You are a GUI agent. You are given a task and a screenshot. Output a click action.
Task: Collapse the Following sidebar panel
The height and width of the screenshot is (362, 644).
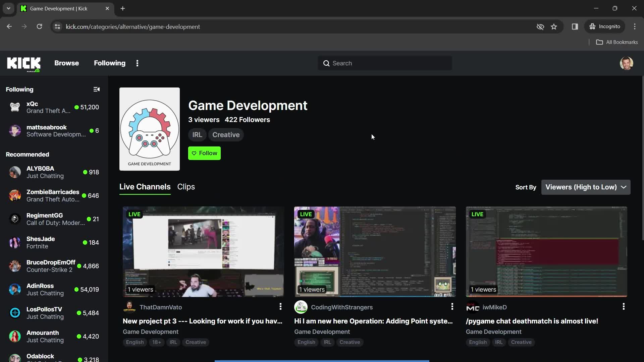(x=96, y=89)
